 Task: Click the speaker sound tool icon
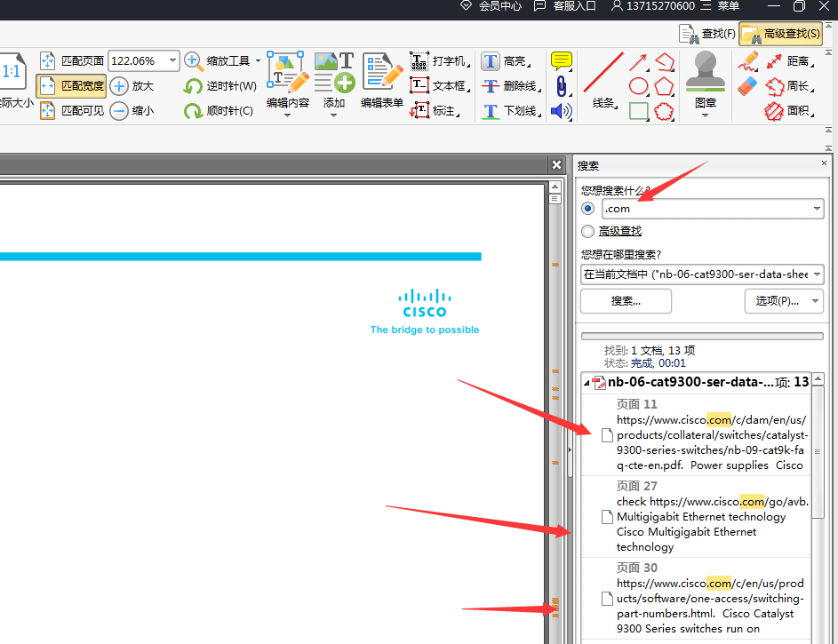coord(561,111)
